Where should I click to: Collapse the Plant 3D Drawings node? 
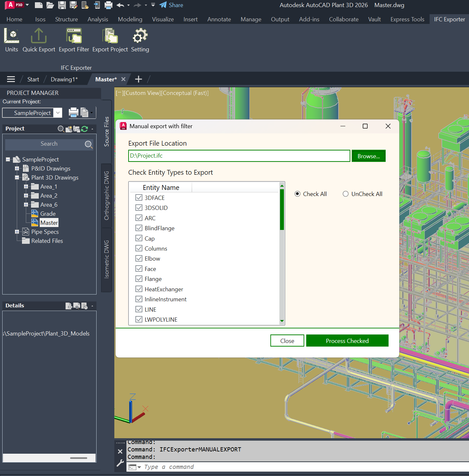pos(17,178)
